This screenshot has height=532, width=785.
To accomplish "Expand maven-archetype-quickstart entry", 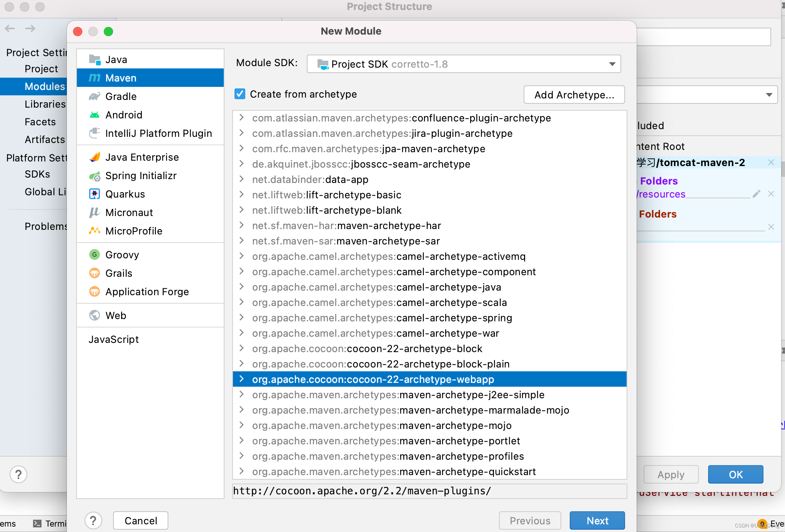I will click(241, 471).
